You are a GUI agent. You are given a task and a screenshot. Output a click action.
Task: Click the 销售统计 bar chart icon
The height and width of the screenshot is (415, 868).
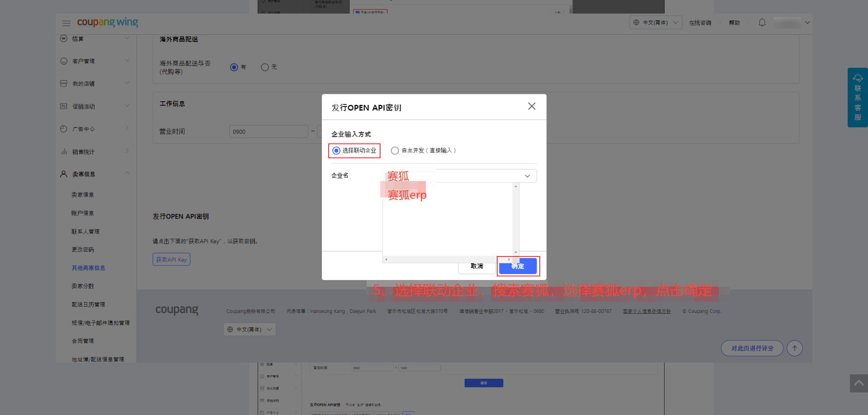pyautogui.click(x=64, y=152)
